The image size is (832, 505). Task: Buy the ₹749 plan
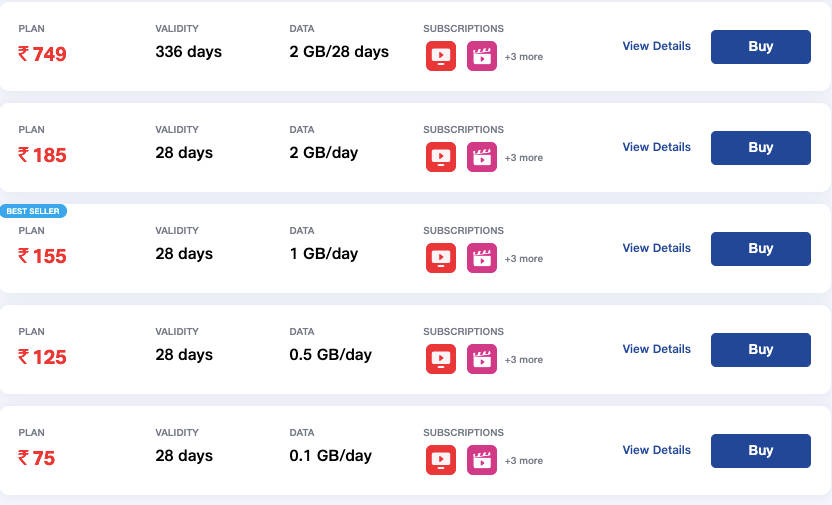(760, 47)
